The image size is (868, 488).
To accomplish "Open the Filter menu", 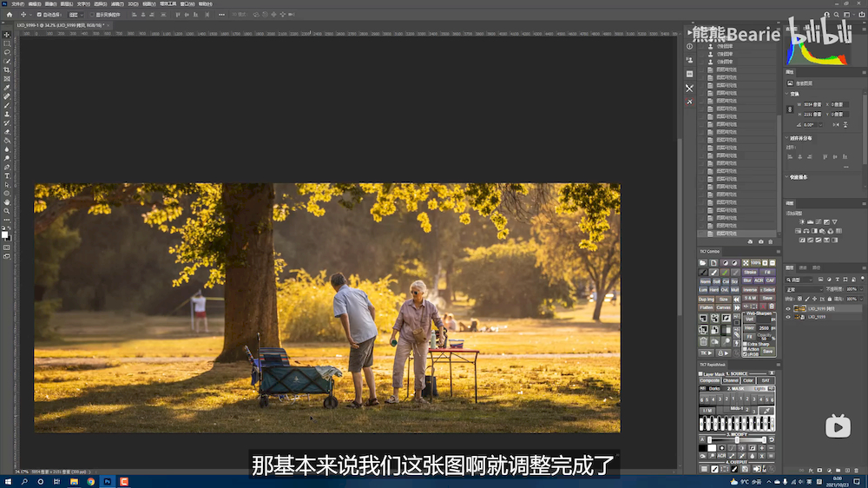I will click(x=116, y=3).
